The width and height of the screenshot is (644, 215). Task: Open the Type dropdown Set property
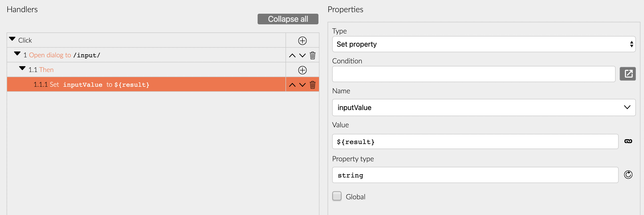484,44
